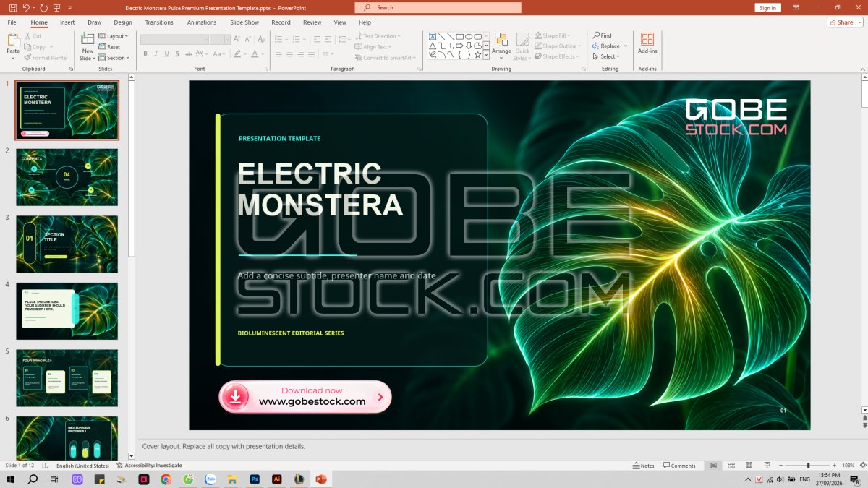
Task: Click zoom in plus button
Action: [x=835, y=466]
